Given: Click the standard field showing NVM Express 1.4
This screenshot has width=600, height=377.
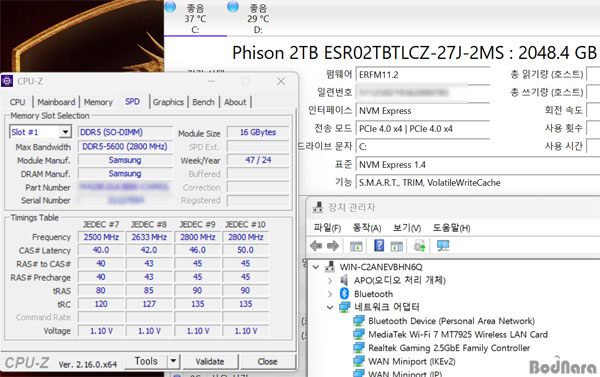Looking at the screenshot, I should point(478,165).
